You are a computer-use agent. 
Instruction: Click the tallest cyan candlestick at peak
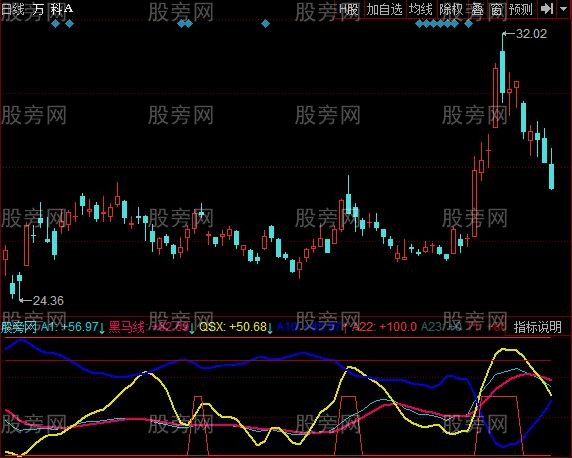tap(503, 72)
